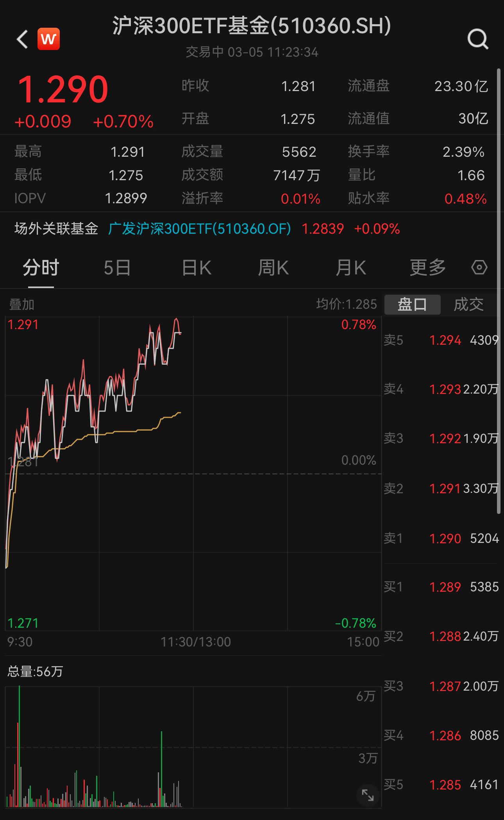The height and width of the screenshot is (820, 504).
Task: Tap the trading time 03-05 11:23:34
Action: [273, 52]
